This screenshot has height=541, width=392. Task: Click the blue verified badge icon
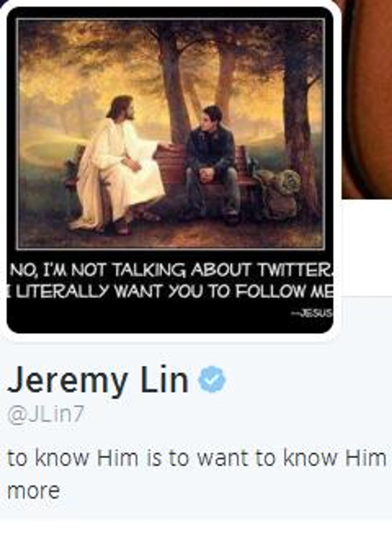(212, 379)
